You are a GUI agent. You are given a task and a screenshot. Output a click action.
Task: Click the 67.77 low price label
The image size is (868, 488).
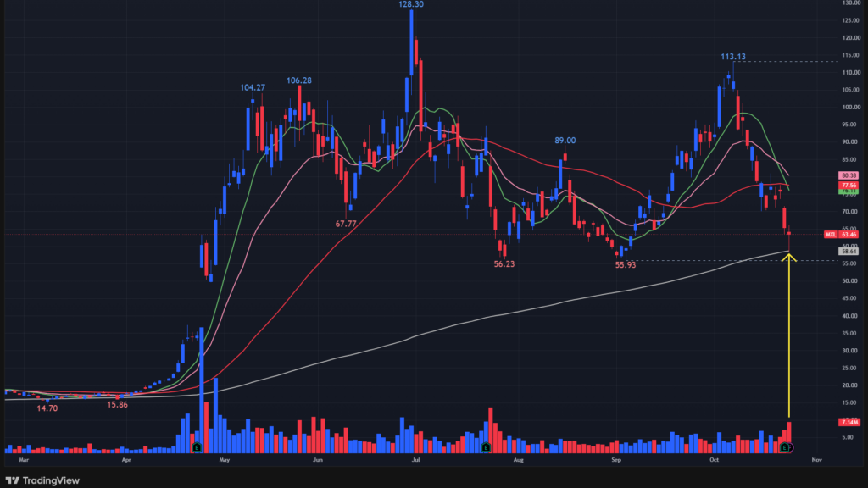[x=346, y=224]
